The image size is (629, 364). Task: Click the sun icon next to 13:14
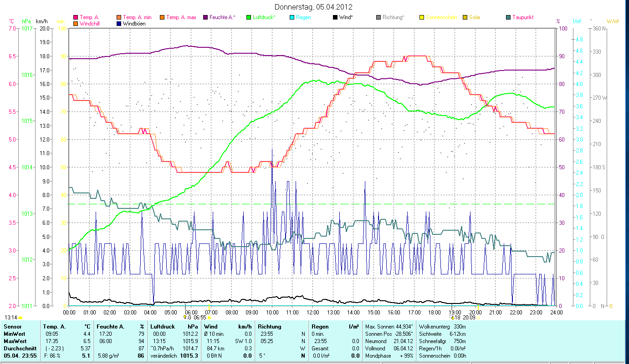(20, 318)
